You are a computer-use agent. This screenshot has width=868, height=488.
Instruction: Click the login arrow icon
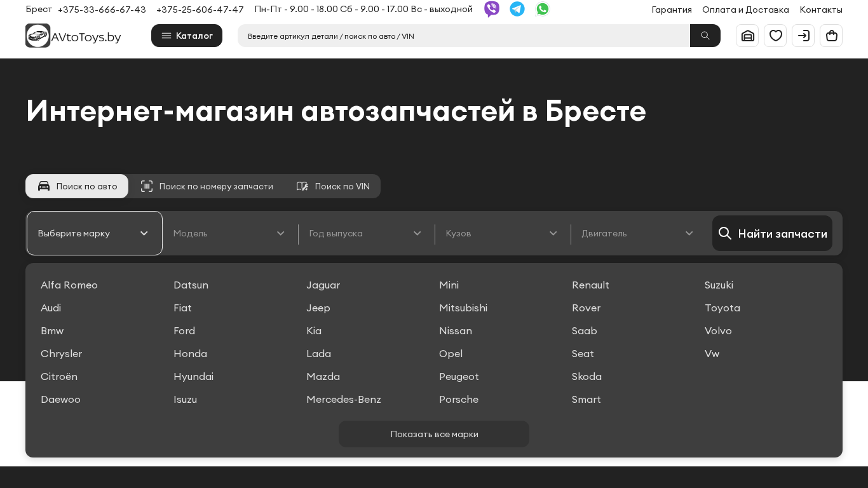803,36
